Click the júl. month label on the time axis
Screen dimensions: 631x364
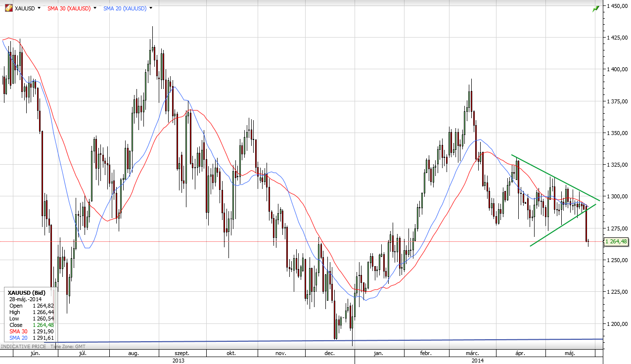pyautogui.click(x=84, y=354)
